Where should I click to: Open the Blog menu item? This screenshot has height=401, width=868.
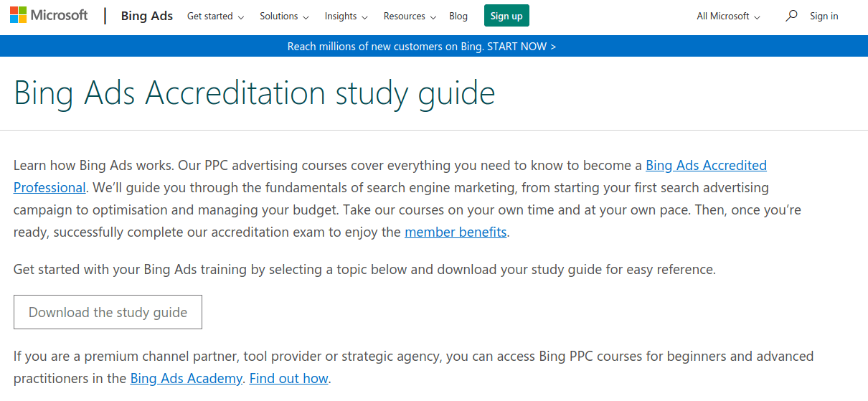[x=458, y=16]
